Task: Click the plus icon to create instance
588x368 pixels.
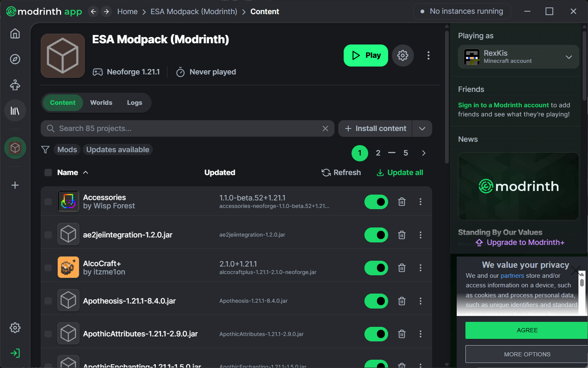Action: [15, 185]
